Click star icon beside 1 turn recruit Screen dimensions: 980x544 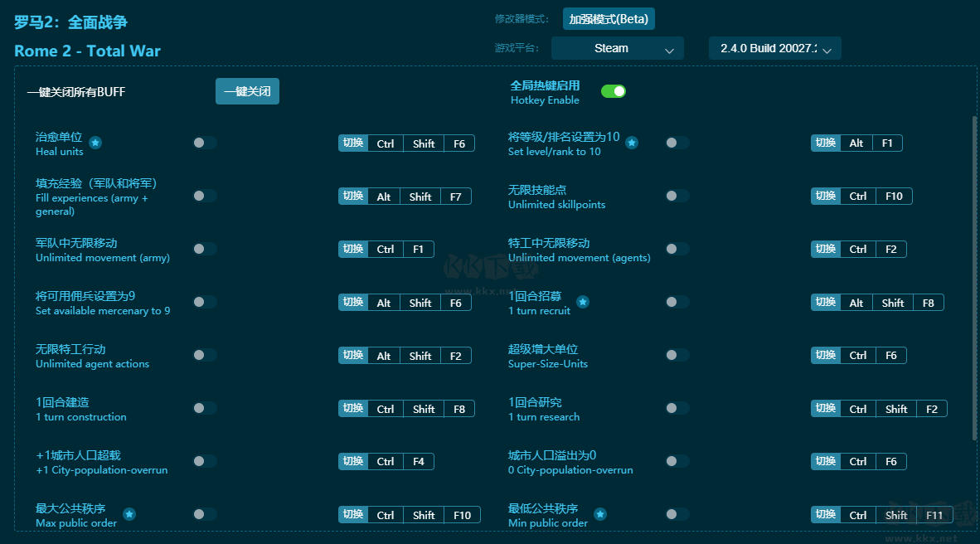[x=583, y=302]
